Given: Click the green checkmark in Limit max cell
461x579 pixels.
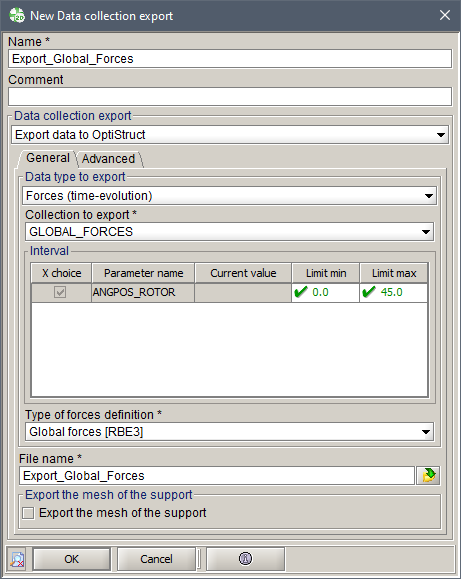Looking at the screenshot, I should click(369, 292).
